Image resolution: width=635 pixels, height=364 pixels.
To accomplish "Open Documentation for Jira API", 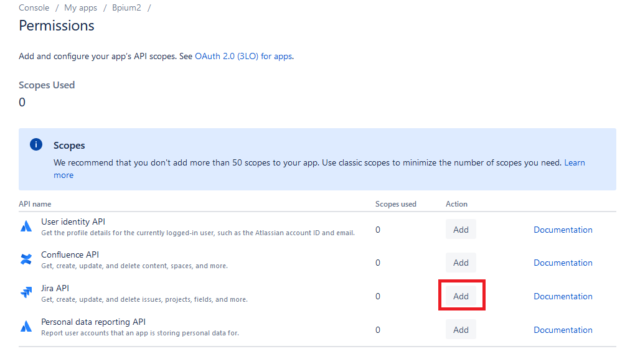I will (x=563, y=296).
